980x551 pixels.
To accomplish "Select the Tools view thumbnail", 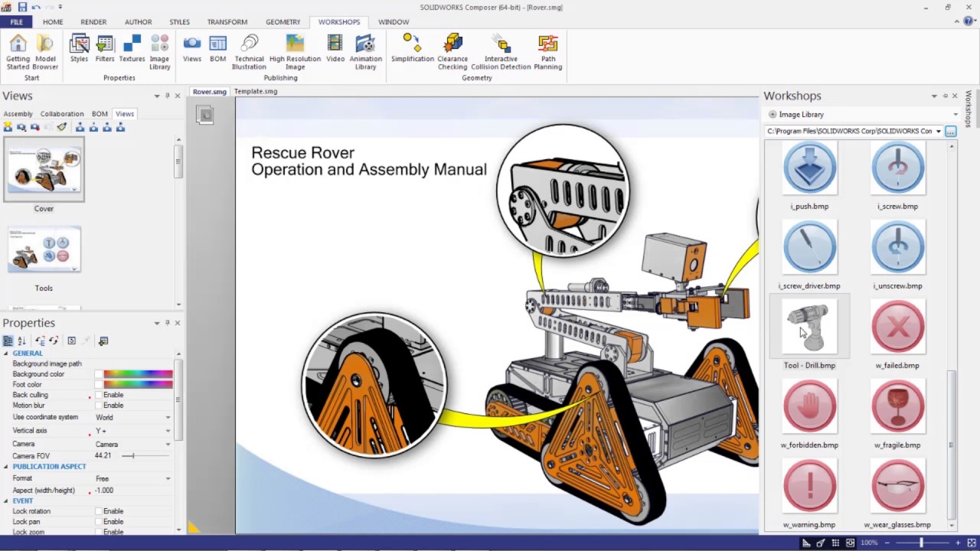I will [x=44, y=250].
